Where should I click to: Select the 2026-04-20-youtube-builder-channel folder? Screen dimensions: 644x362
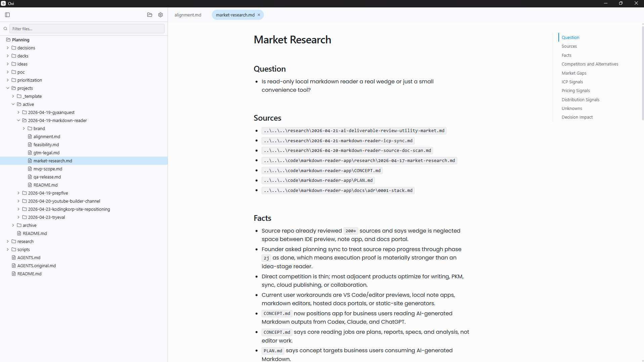tap(84, 201)
